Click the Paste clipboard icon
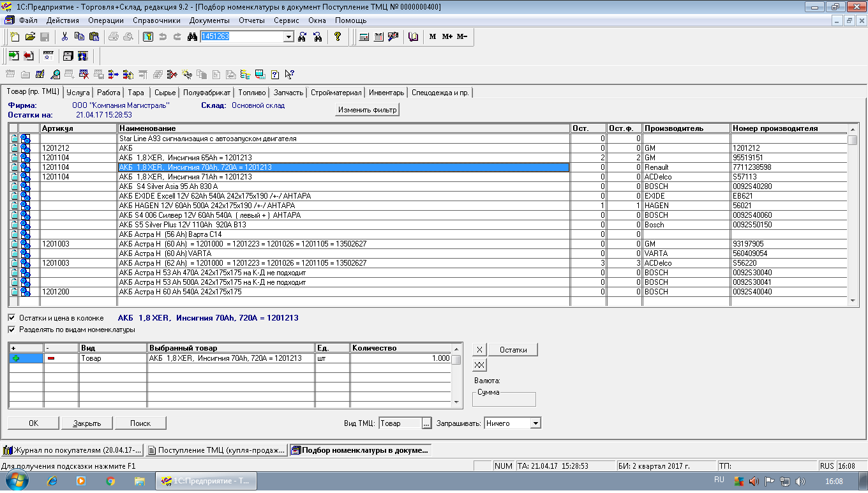Screen dimensions: 868x493 point(94,37)
